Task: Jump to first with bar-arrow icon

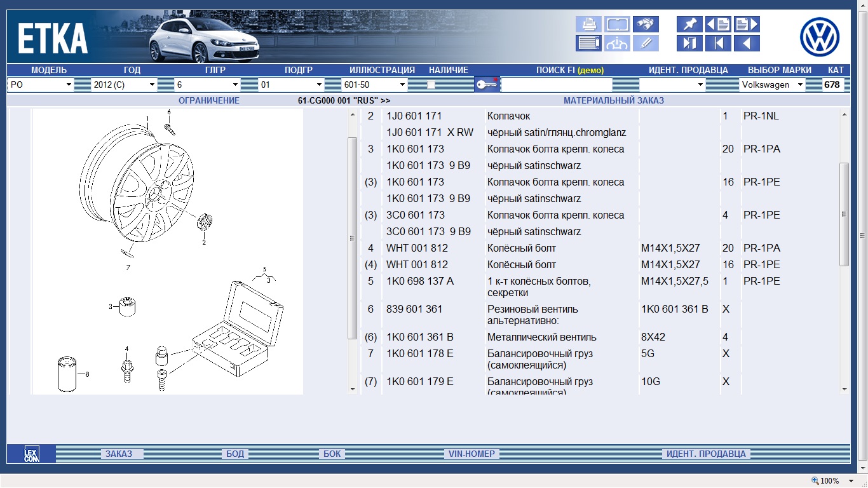Action: coord(718,43)
